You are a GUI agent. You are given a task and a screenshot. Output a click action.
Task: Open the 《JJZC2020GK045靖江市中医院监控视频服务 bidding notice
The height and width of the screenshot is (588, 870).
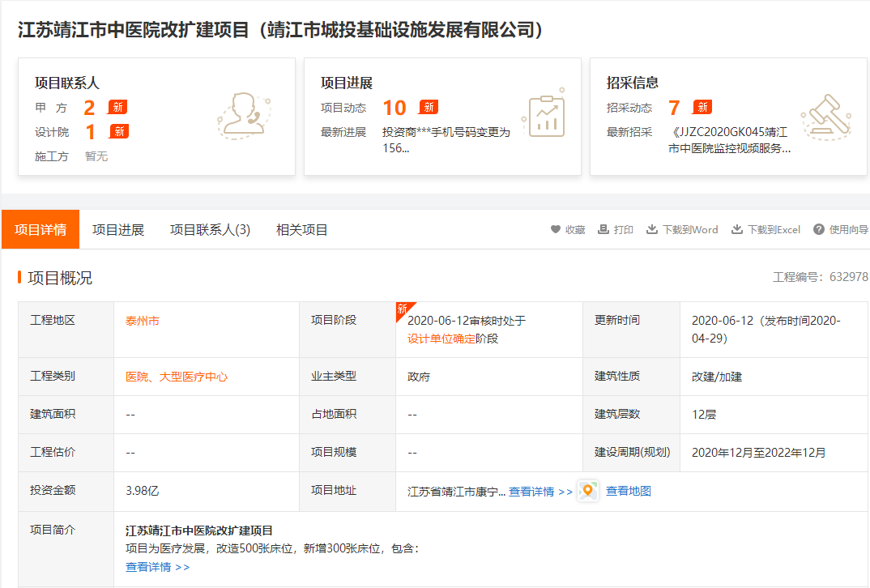(729, 140)
